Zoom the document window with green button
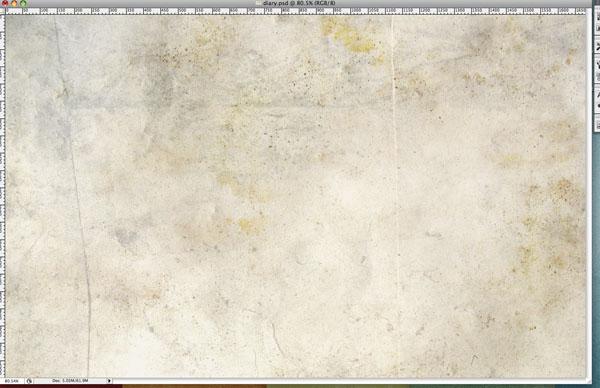 point(23,3)
